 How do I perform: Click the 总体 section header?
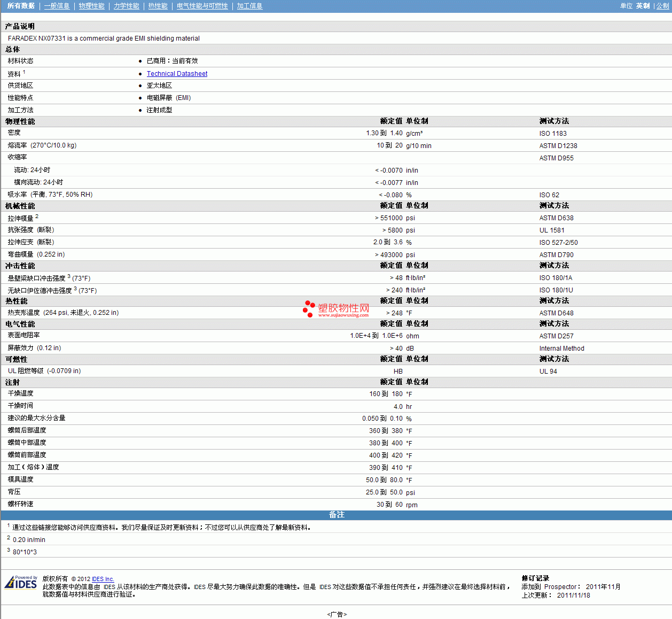12,49
